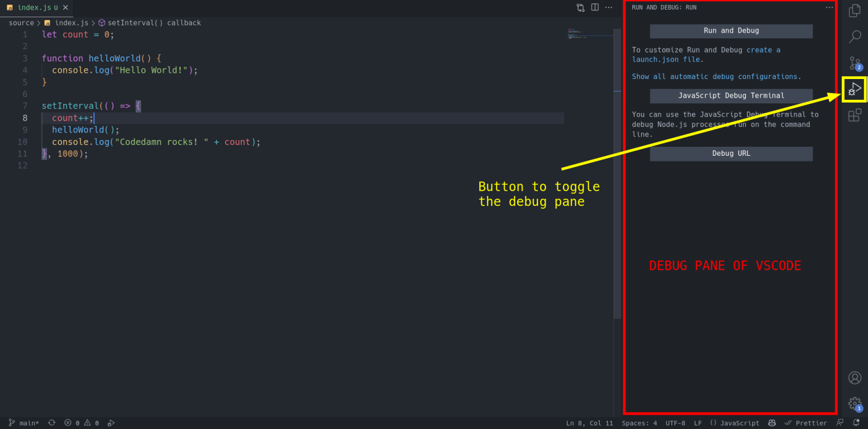Open the JavaScript language mode selector
This screenshot has height=429, width=868.
[735, 423]
